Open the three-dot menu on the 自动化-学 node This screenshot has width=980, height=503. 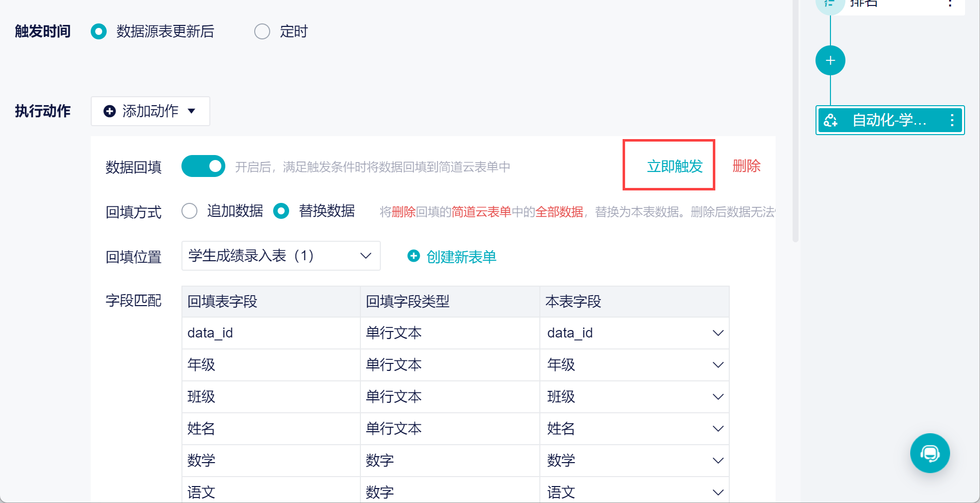pyautogui.click(x=952, y=120)
